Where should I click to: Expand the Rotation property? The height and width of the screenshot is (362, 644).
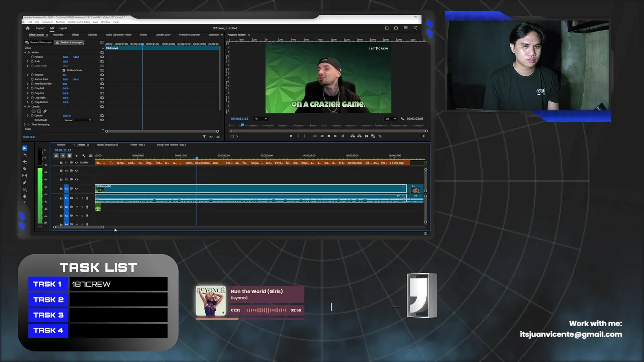pyautogui.click(x=28, y=75)
